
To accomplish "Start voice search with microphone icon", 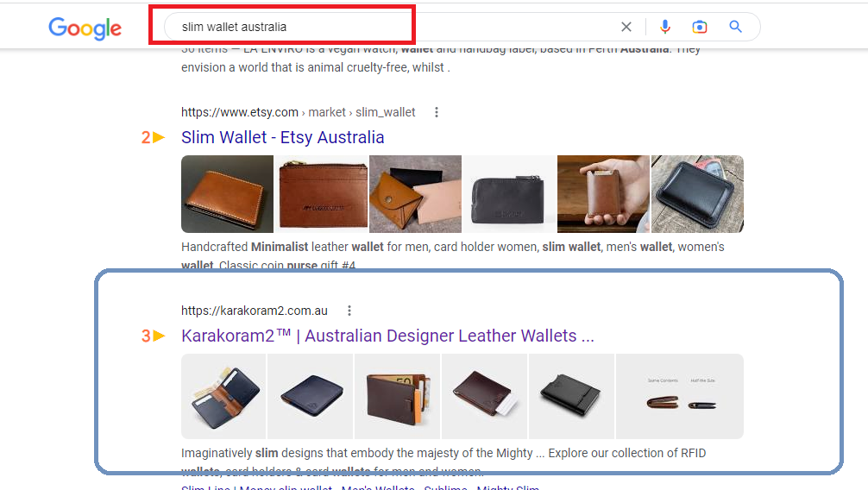I will [665, 27].
